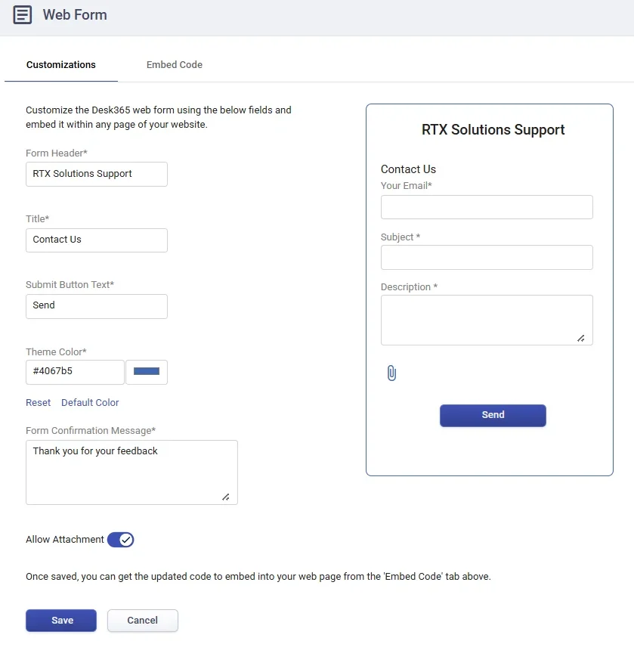This screenshot has height=672, width=634.
Task: Switch to the Embed Code tab
Action: tap(175, 65)
